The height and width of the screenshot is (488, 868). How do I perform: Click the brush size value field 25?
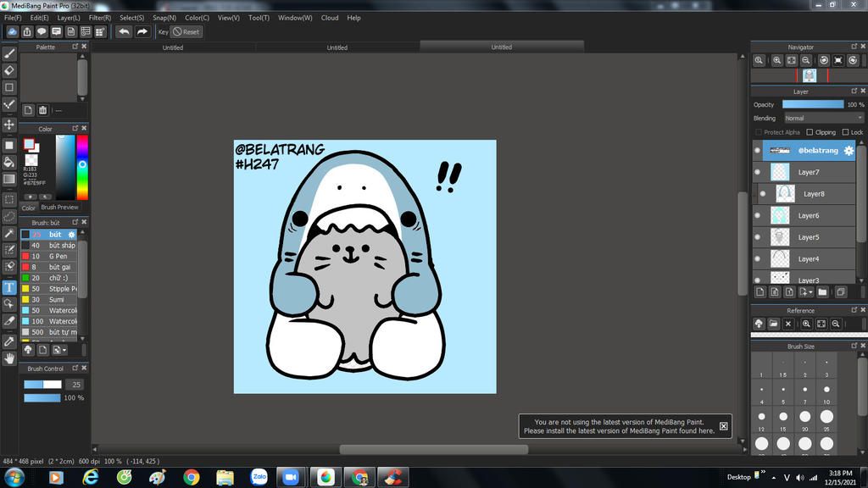click(75, 385)
